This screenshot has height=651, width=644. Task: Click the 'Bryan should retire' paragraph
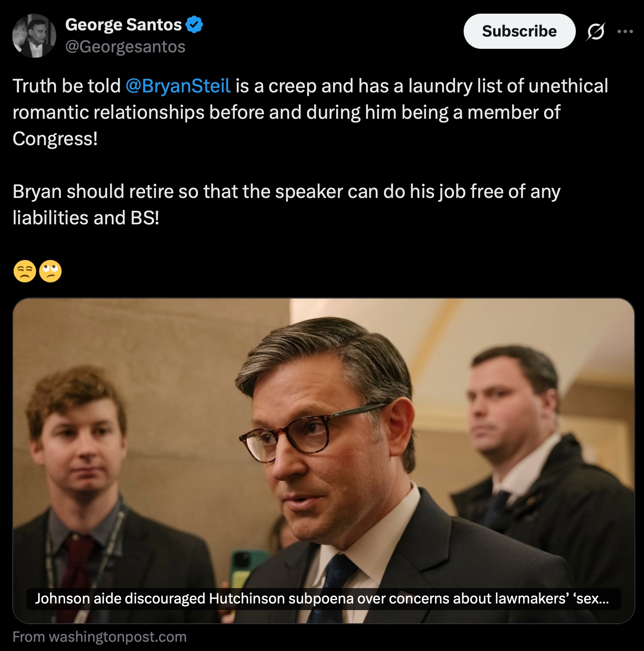286,192
